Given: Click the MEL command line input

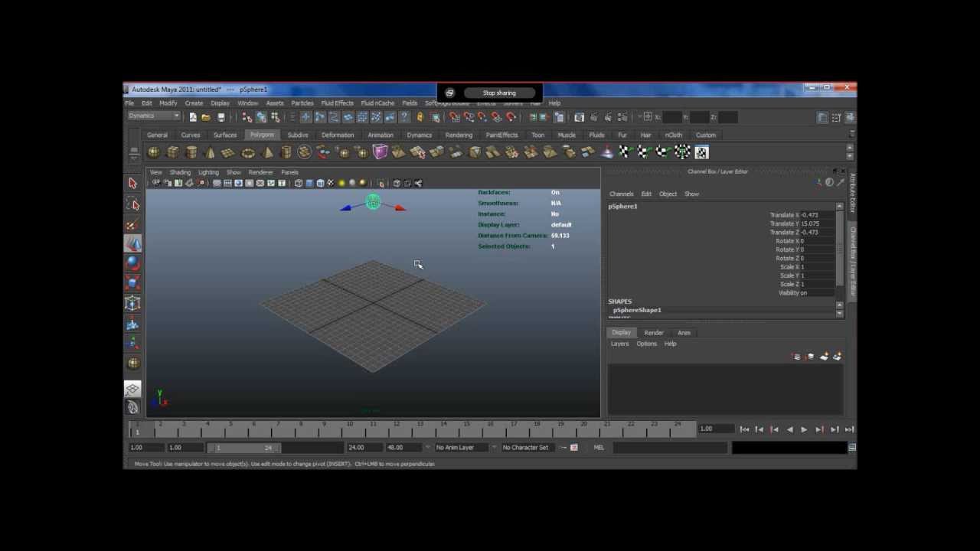Looking at the screenshot, I should pos(669,448).
